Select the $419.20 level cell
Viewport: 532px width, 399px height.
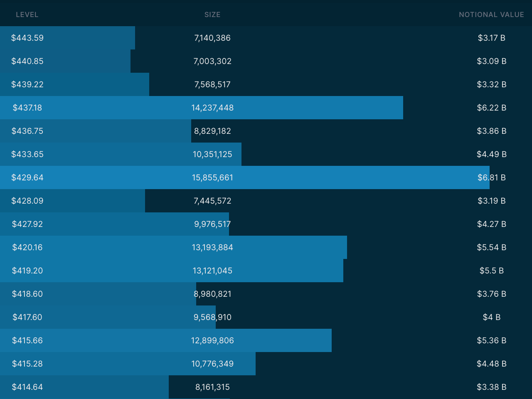(27, 271)
